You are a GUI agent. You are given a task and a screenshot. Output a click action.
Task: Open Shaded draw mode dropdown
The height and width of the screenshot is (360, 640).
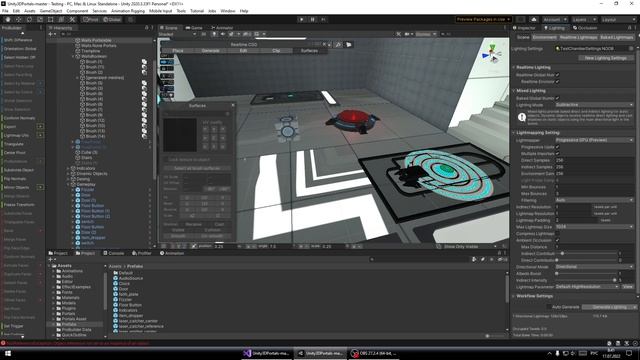(x=178, y=34)
